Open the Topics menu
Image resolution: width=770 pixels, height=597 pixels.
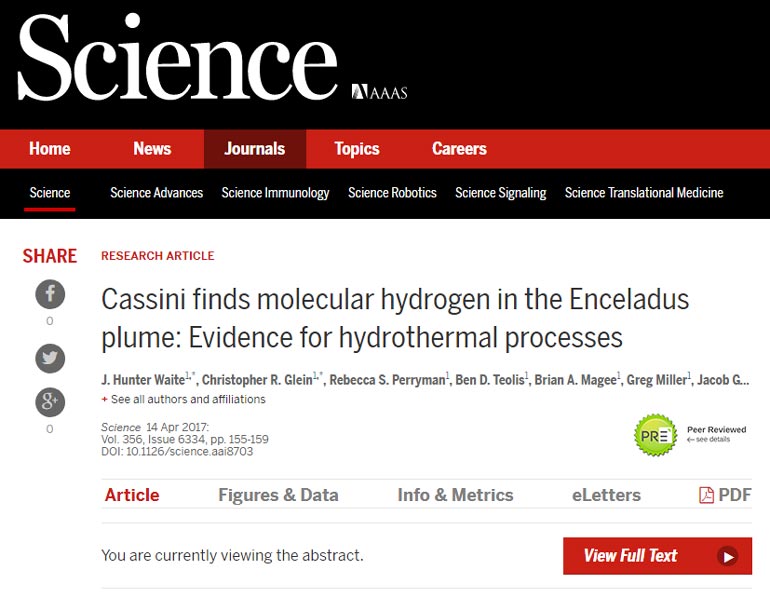(357, 149)
